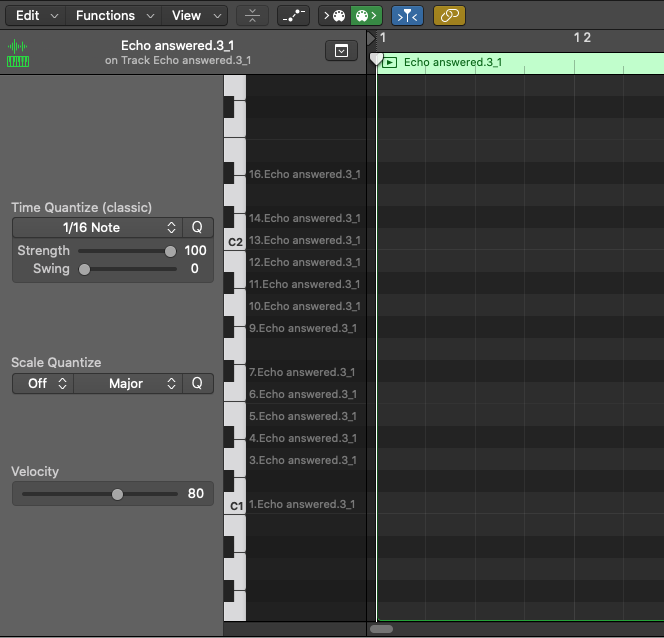Image resolution: width=664 pixels, height=638 pixels.
Task: Click Scale Quantize Q button
Action: coord(197,384)
